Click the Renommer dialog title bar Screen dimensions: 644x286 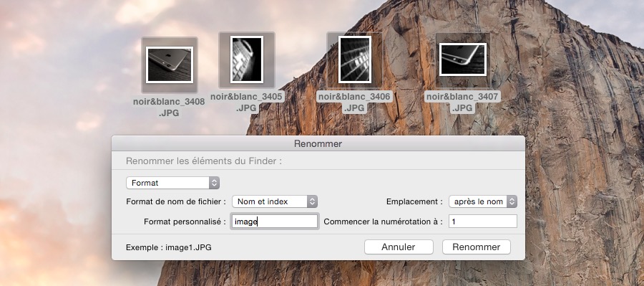coord(318,143)
